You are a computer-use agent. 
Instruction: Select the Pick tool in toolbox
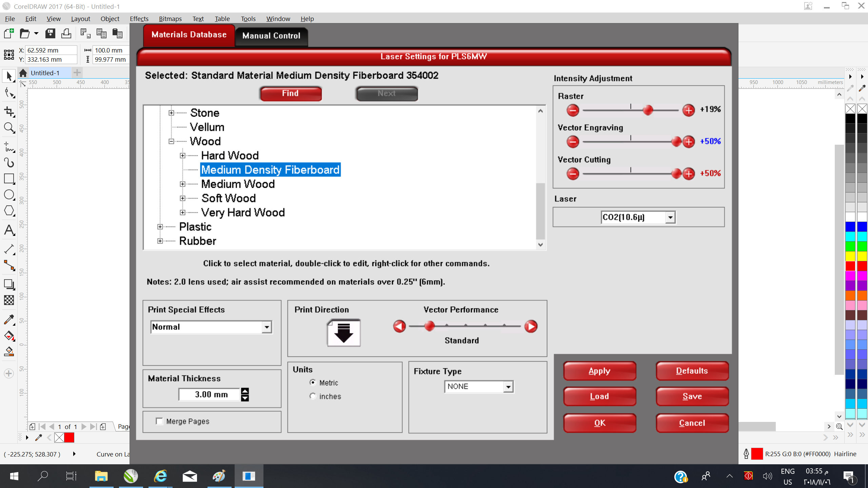9,76
